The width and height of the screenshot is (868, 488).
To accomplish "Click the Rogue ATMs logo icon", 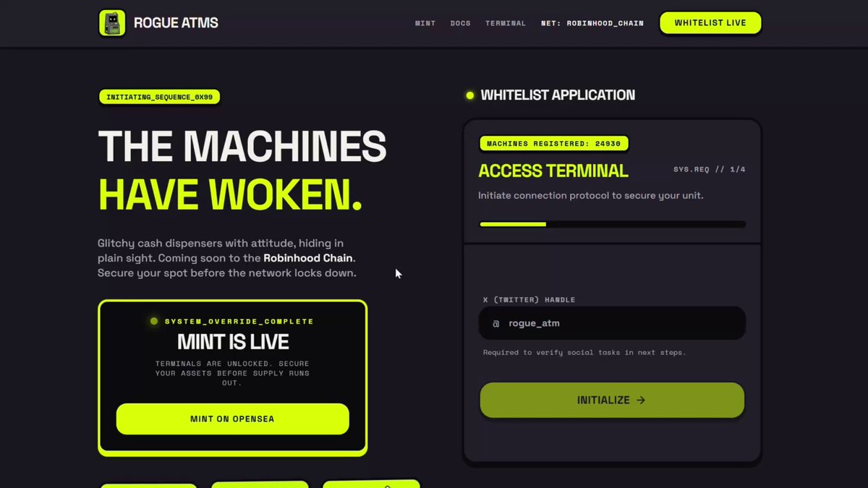I will click(112, 23).
